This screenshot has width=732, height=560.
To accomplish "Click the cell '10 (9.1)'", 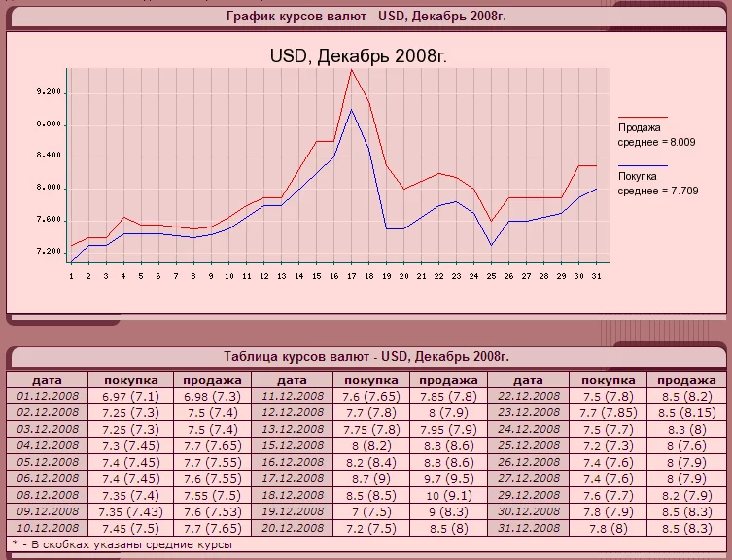I will pos(448,495).
